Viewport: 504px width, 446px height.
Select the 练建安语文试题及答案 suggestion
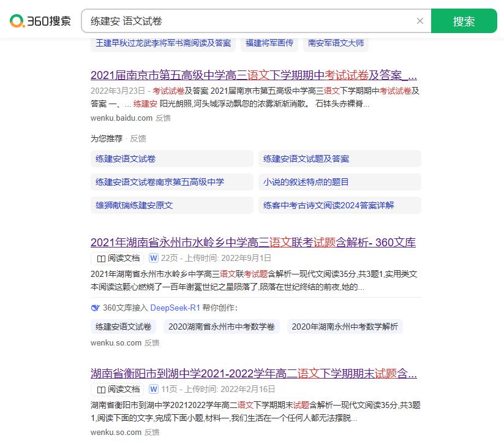click(x=306, y=159)
